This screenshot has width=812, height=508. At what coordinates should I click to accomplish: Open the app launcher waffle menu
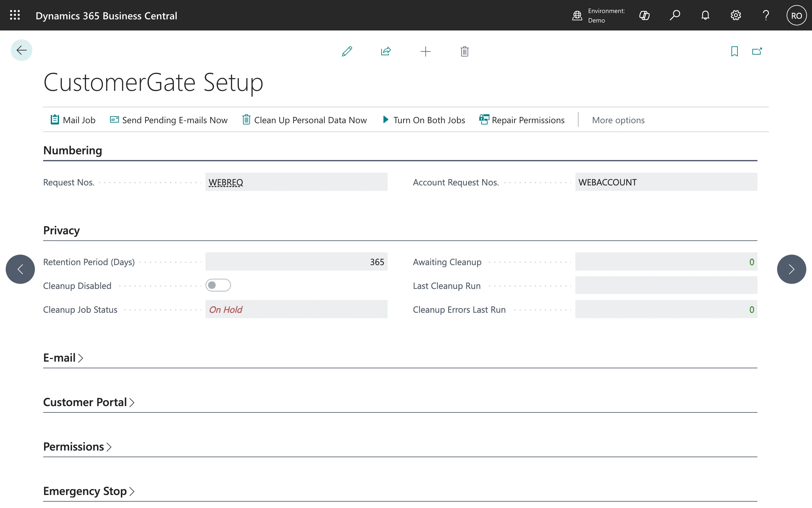coord(15,15)
